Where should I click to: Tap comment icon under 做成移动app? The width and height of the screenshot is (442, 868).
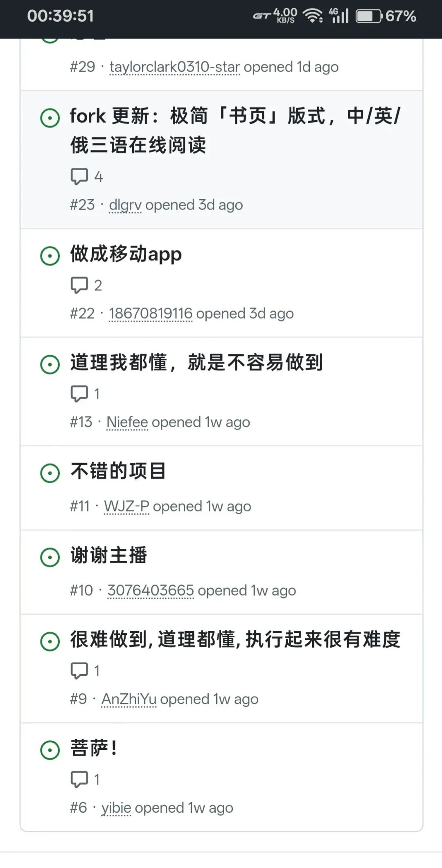79,285
